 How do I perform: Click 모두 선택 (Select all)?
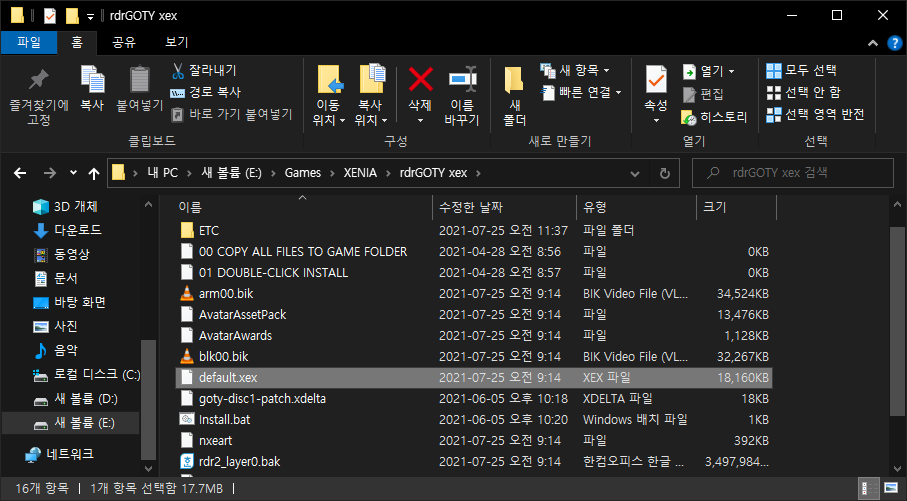pos(801,71)
